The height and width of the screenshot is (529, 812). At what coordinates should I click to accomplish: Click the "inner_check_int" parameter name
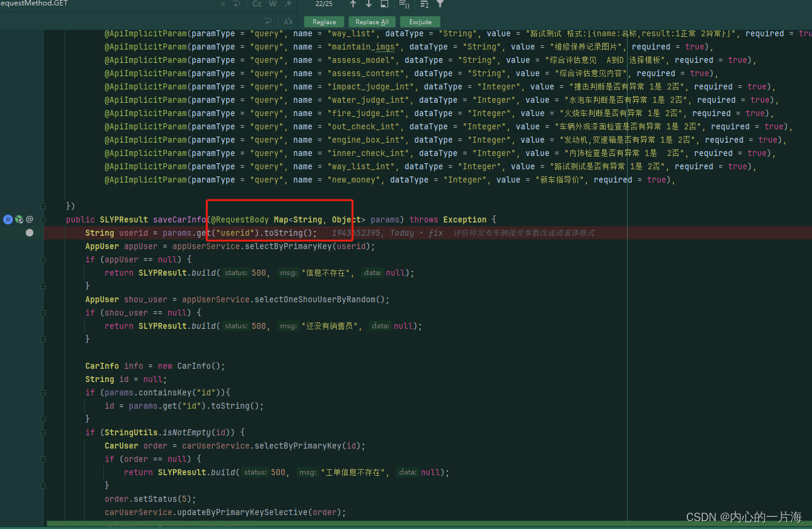pyautogui.click(x=368, y=153)
